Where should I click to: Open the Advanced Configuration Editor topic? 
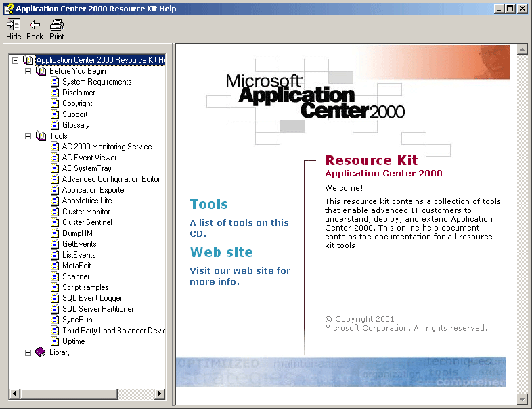point(111,179)
